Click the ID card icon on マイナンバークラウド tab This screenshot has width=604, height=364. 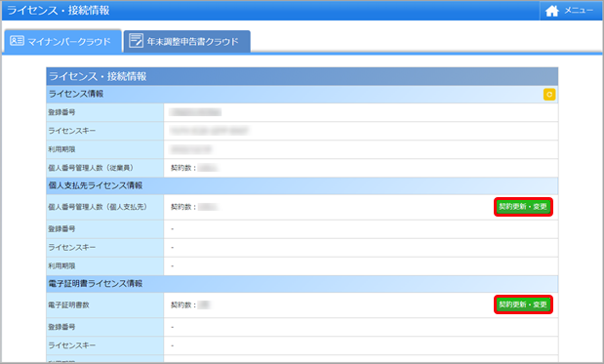coord(17,40)
